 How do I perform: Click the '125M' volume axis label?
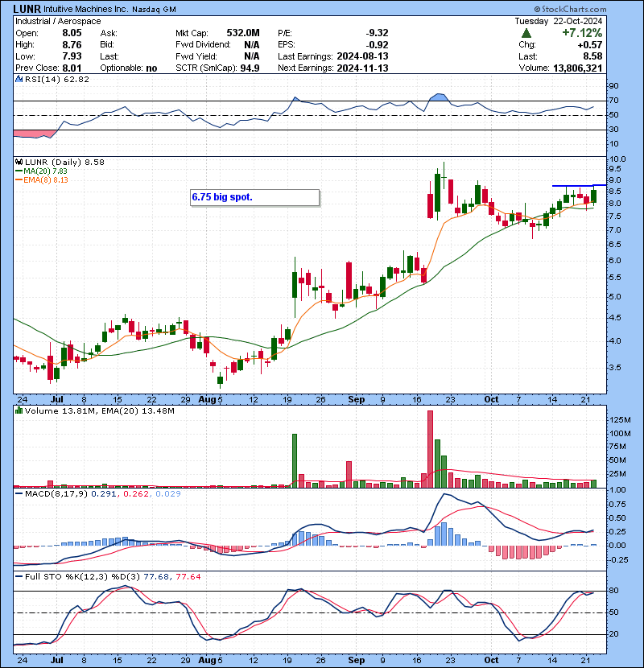point(620,420)
